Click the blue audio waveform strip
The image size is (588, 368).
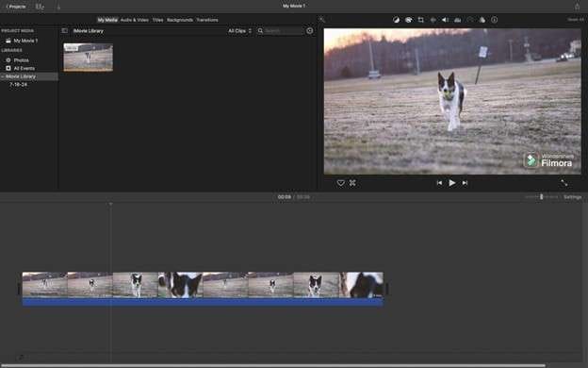pos(203,302)
